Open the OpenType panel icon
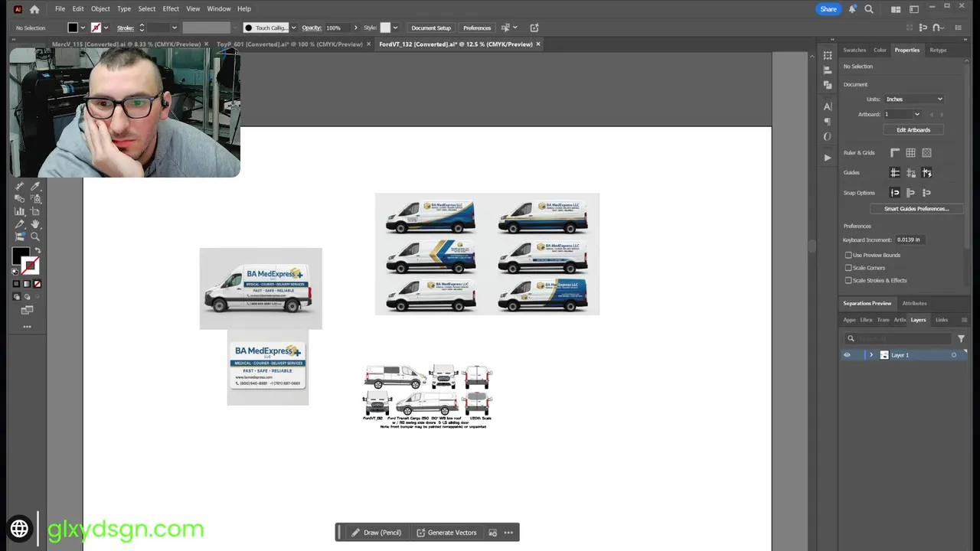The width and height of the screenshot is (980, 551). tap(828, 137)
